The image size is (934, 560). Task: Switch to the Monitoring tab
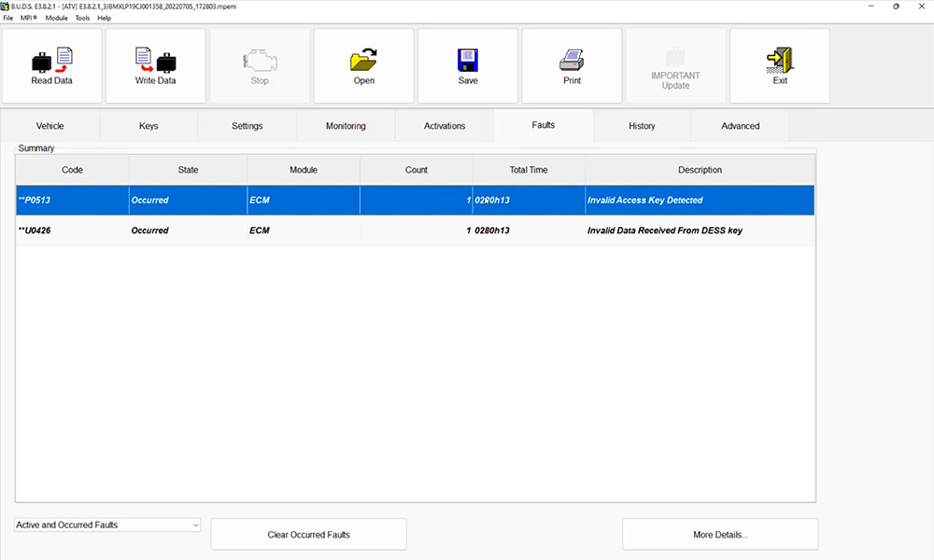[346, 126]
